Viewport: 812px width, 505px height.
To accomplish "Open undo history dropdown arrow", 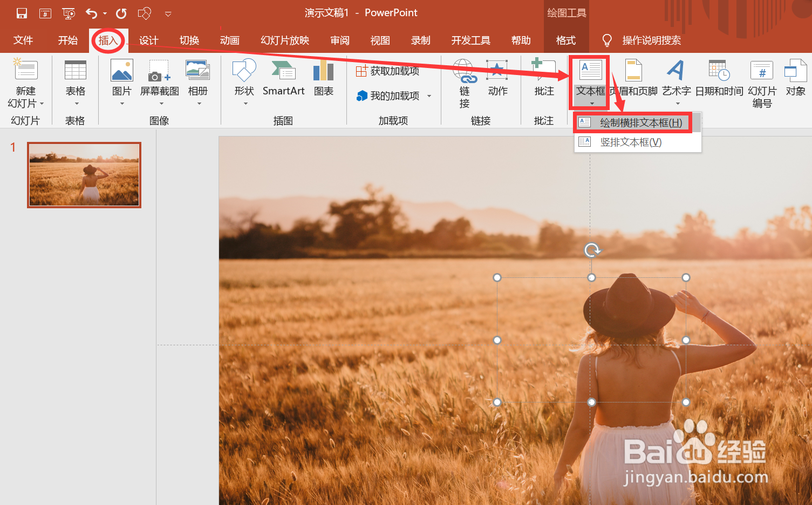I will [x=105, y=13].
